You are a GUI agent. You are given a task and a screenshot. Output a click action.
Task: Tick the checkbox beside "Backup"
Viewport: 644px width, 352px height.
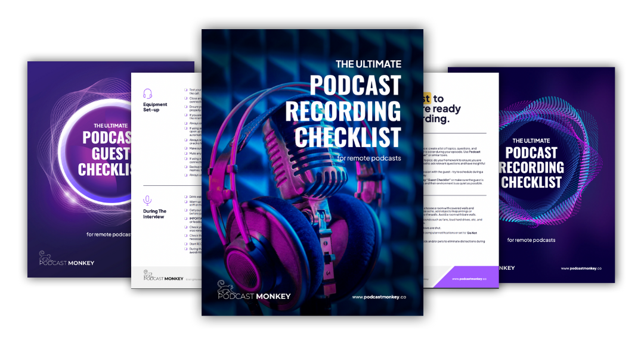click(x=185, y=167)
